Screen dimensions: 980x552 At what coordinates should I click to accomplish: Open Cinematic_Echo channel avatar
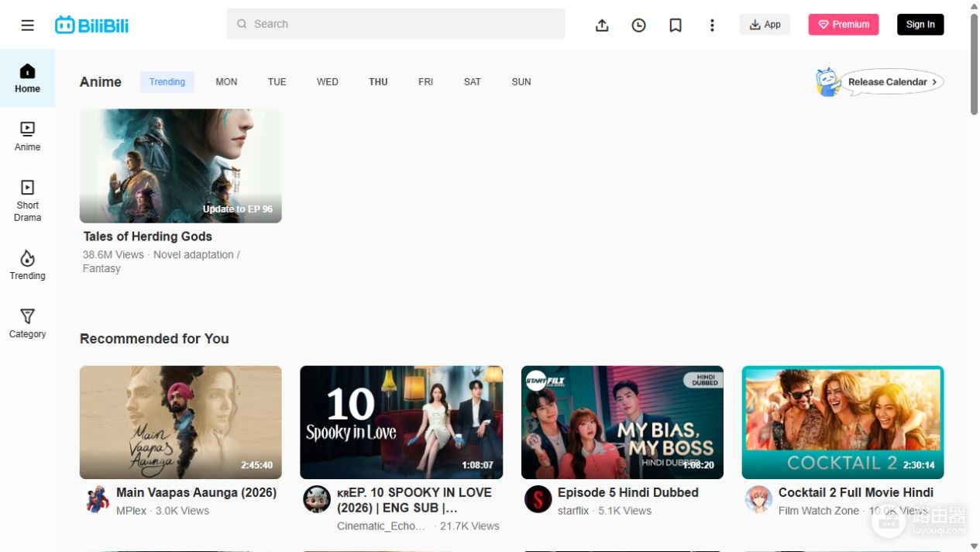pyautogui.click(x=317, y=500)
